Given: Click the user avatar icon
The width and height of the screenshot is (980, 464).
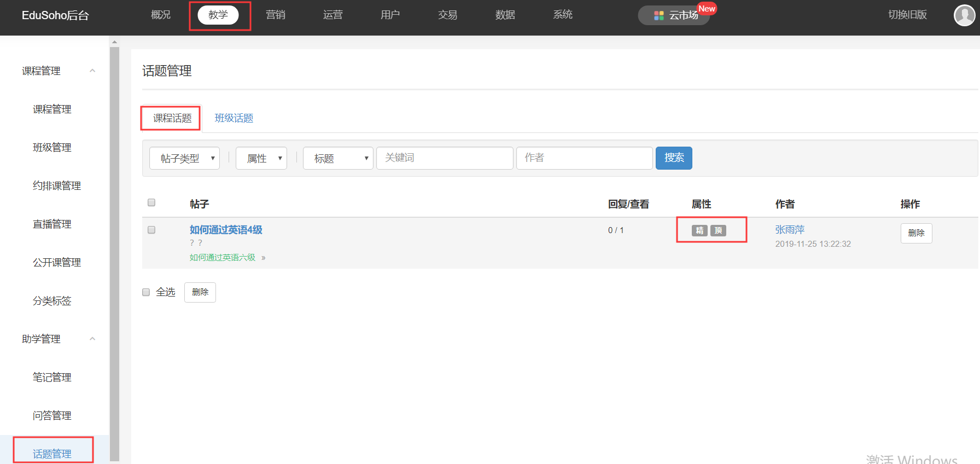Looking at the screenshot, I should pyautogui.click(x=964, y=15).
